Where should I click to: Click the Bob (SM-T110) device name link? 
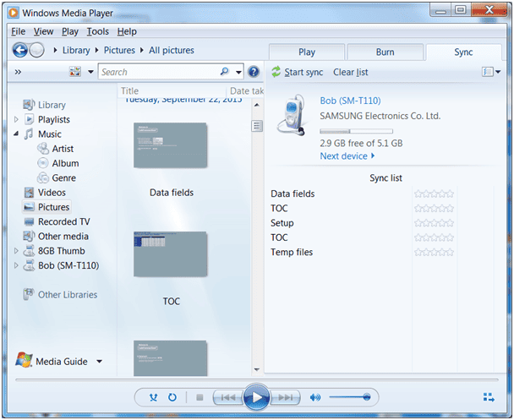pos(350,101)
